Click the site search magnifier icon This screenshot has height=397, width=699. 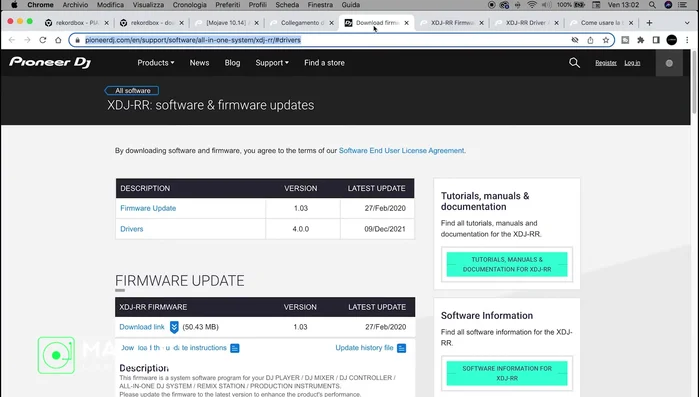coord(574,63)
